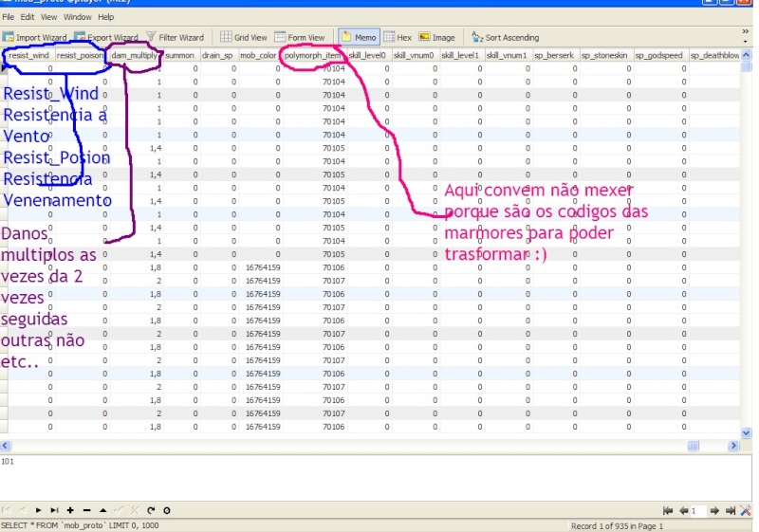Go to previous page arrow

684,511
